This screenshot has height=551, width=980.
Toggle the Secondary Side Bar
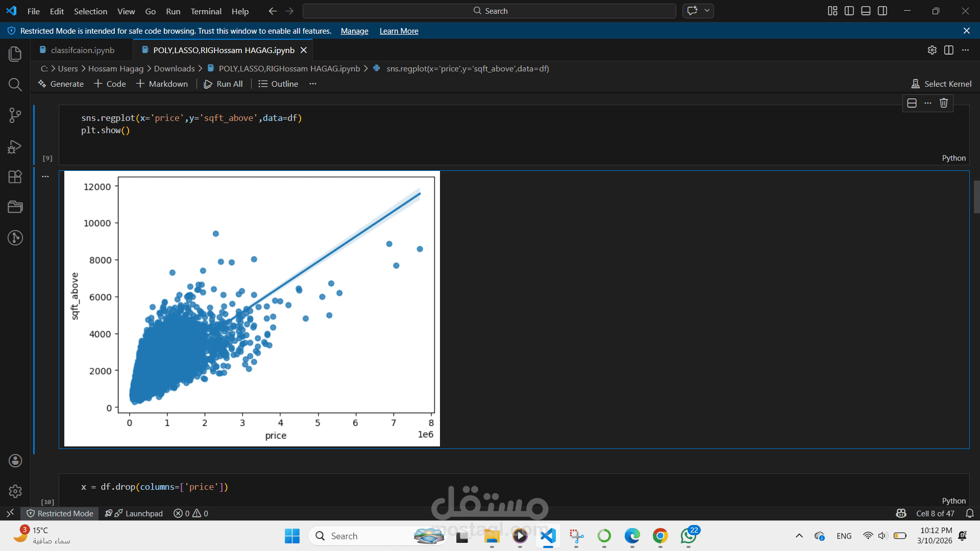tap(883, 11)
